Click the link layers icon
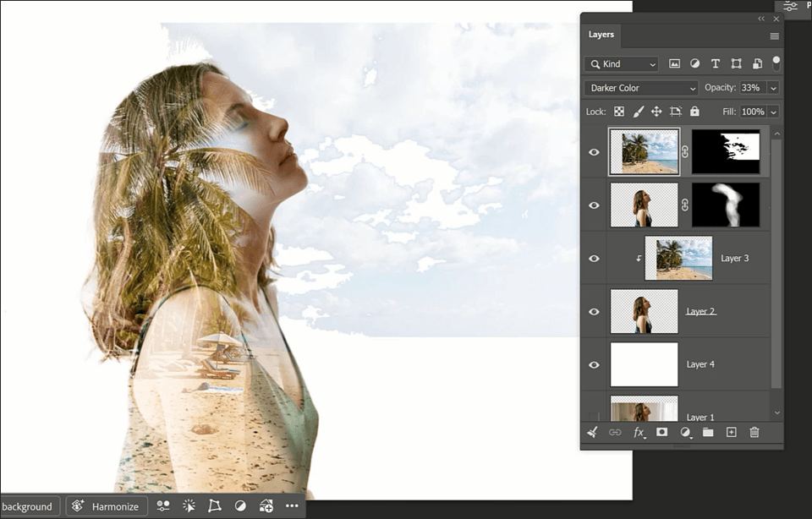Screen dimensions: 812x519 (x=615, y=432)
